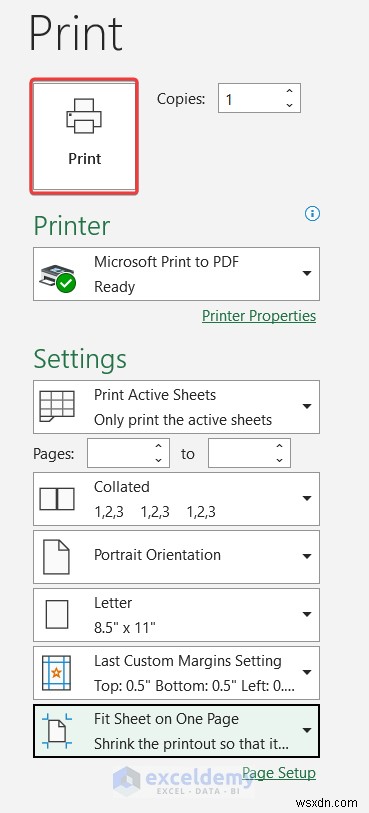Image resolution: width=369 pixels, height=813 pixels.
Task: Increase the Copies count with up arrow
Action: 289,91
